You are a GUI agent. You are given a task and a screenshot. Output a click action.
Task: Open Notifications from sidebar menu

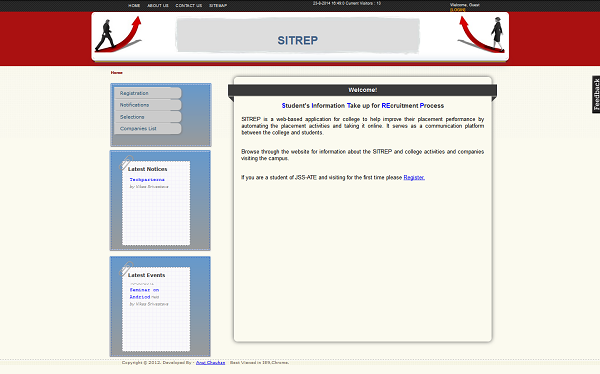(x=148, y=105)
